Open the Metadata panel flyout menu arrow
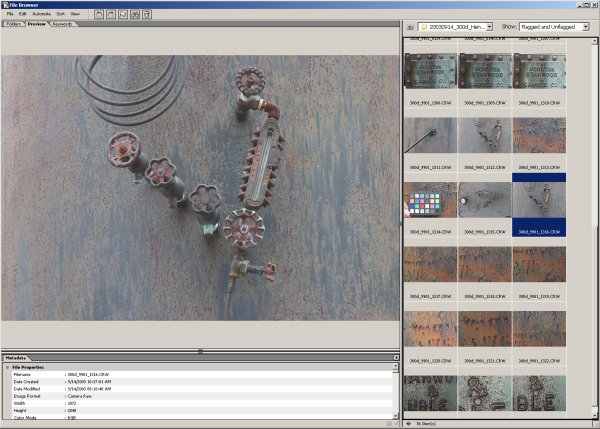Viewport: 600px width, 429px height. coord(396,357)
